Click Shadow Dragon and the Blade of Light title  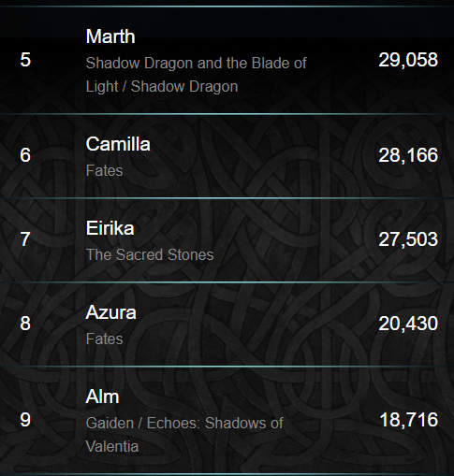(x=197, y=75)
